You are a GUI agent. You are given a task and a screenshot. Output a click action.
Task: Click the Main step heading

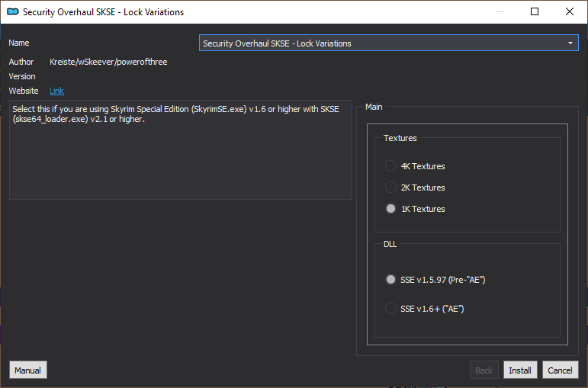[x=374, y=107]
